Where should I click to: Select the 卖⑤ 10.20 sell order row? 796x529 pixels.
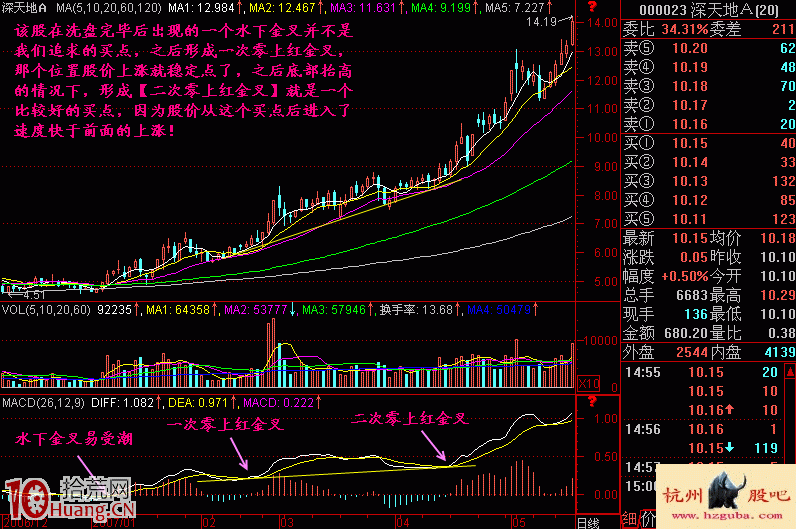[x=709, y=48]
